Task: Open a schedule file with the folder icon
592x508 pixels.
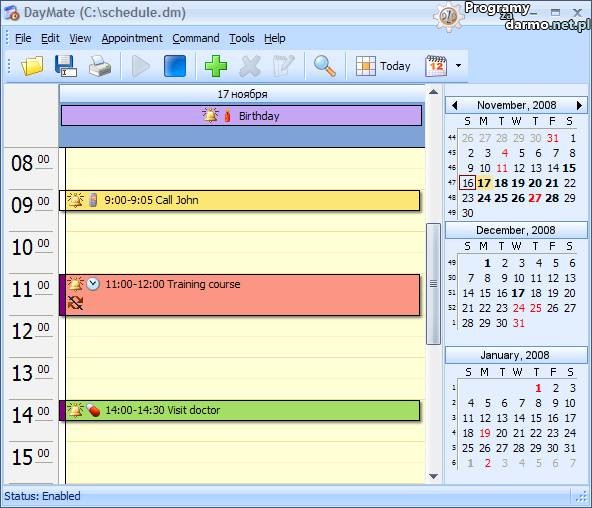Action: click(32, 66)
